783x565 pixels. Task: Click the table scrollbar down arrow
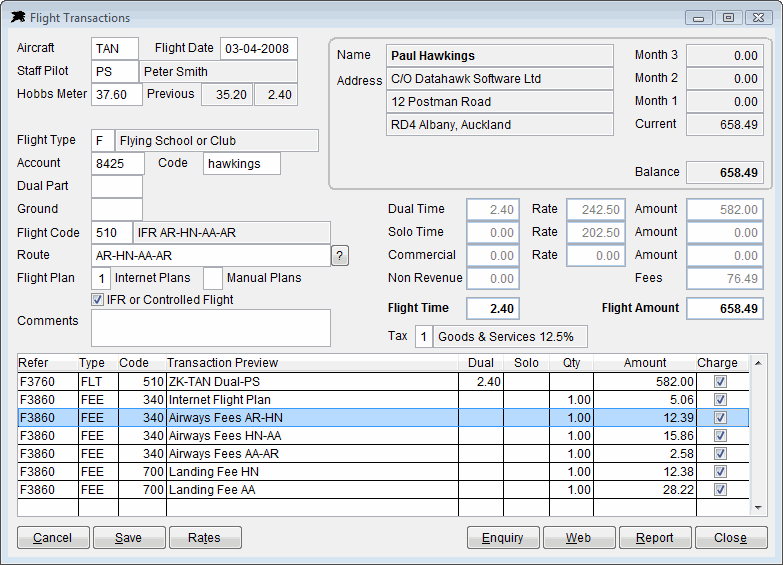click(758, 508)
